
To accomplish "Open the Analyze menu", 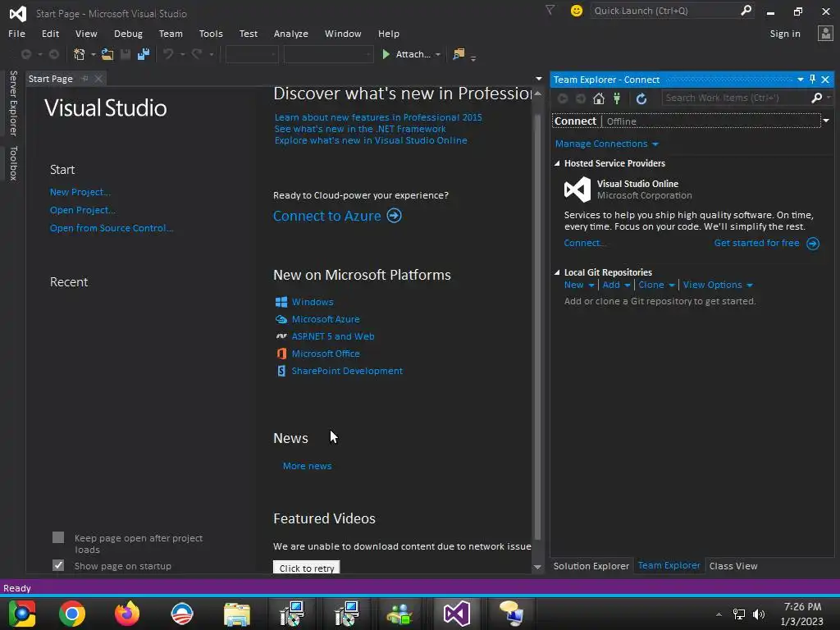I will [290, 33].
